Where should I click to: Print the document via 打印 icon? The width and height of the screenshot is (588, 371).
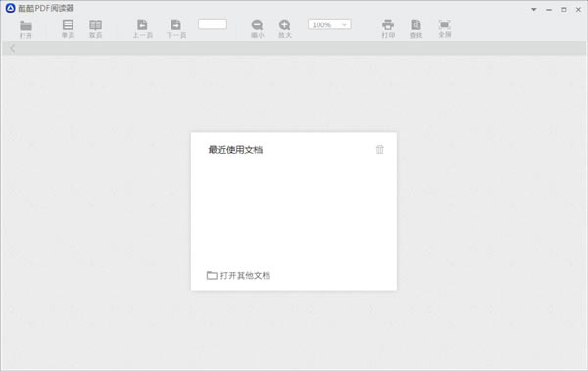388,28
